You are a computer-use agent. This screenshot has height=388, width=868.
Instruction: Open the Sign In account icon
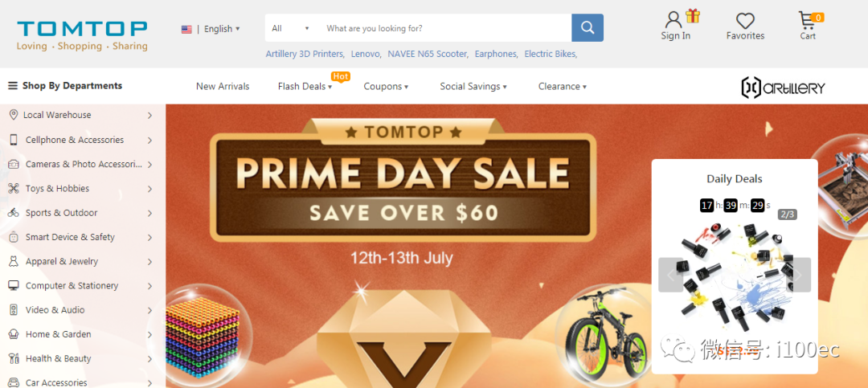point(674,19)
